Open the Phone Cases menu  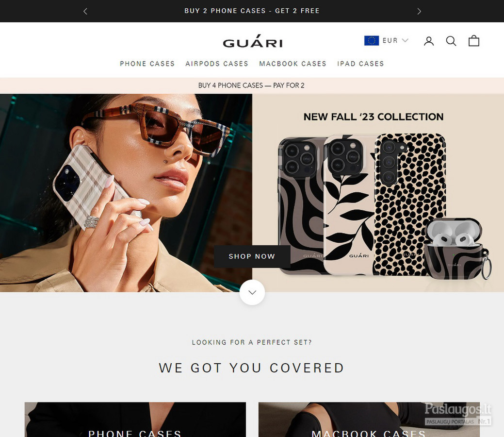click(147, 64)
